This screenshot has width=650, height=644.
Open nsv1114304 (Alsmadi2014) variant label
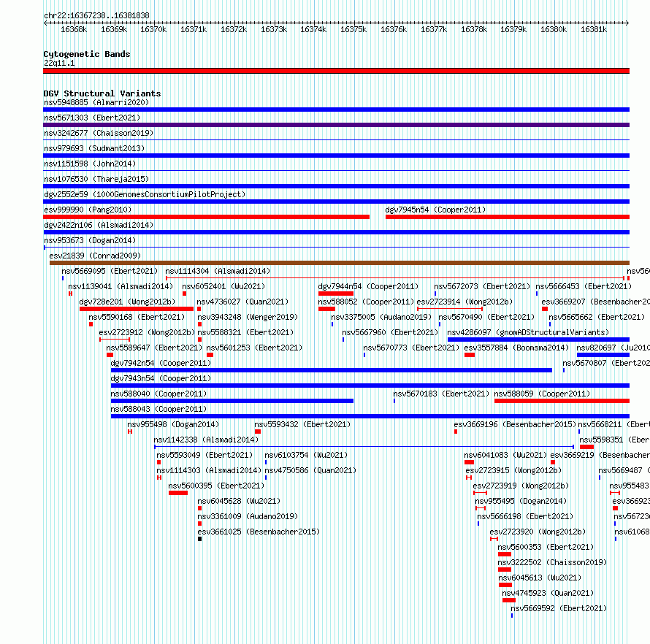click(218, 271)
